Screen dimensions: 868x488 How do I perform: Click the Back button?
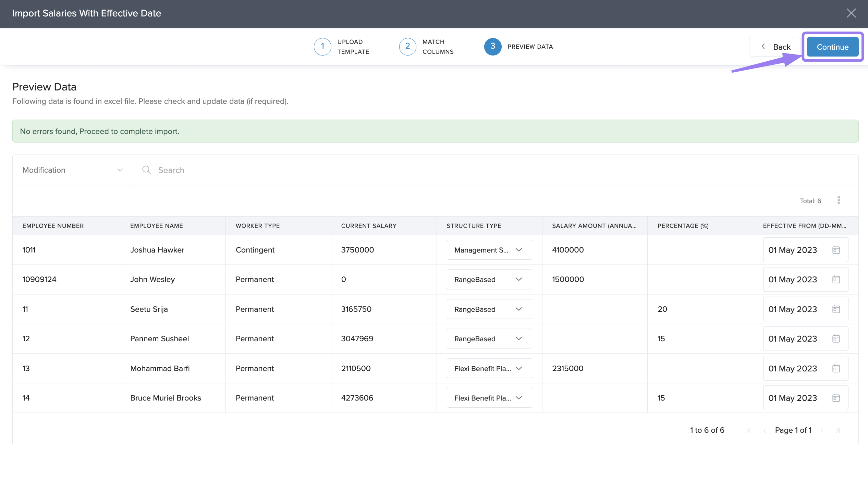[775, 47]
